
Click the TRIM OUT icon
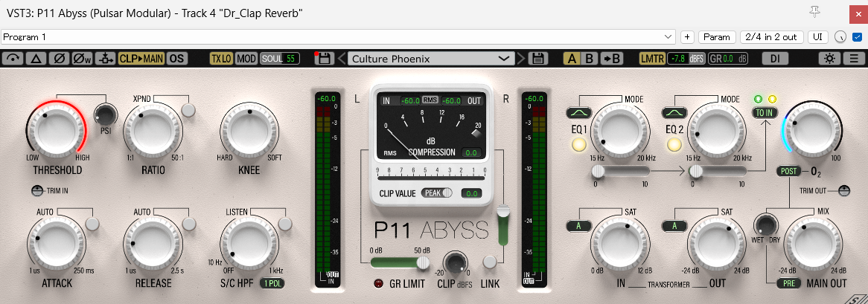(x=843, y=191)
